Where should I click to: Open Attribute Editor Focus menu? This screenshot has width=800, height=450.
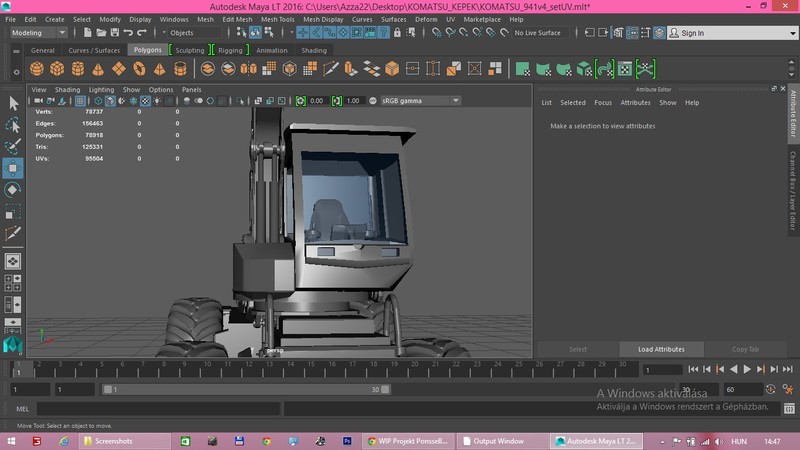[603, 103]
